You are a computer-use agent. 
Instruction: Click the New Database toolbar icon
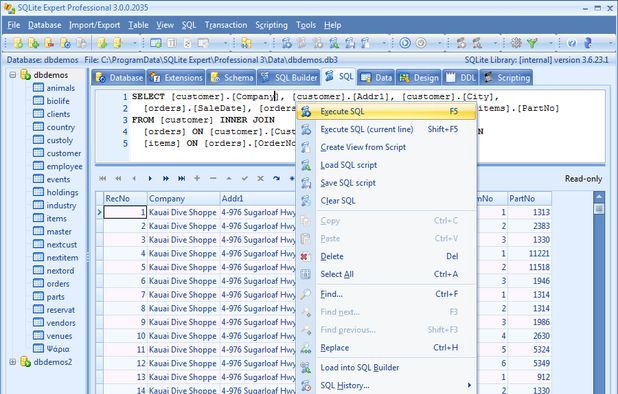click(18, 43)
